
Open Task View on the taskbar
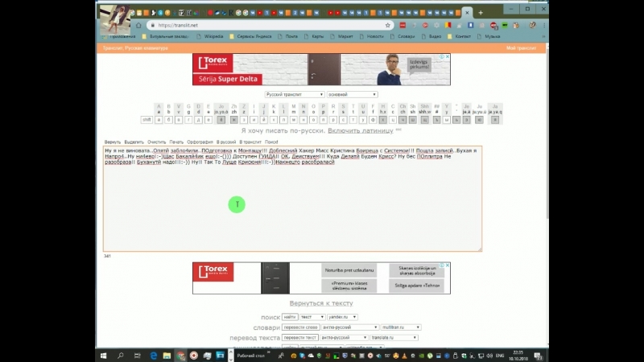coord(137,355)
